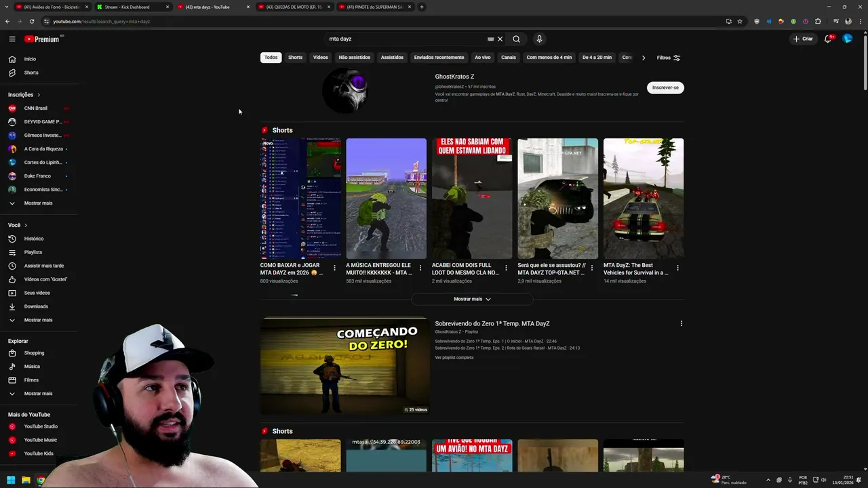This screenshot has width=868, height=488.
Task: Open Ver playlist completa link
Action: 454,357
